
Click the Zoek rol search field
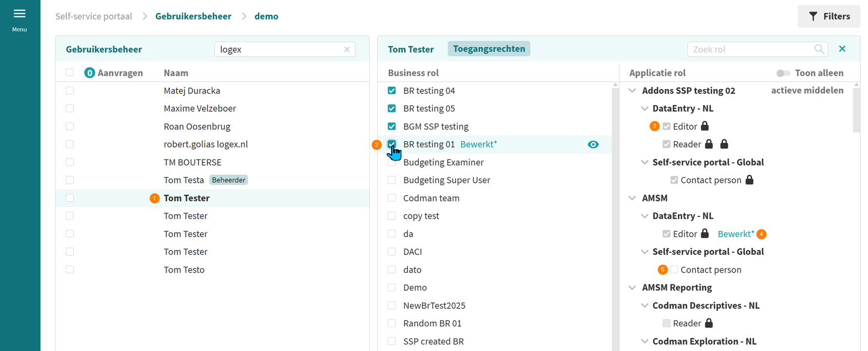[750, 49]
